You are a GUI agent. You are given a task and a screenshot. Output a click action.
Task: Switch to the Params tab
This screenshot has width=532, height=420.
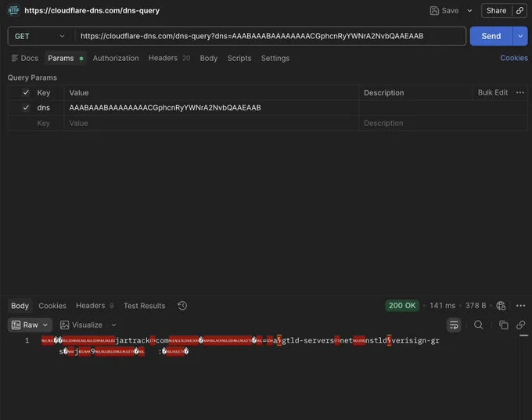(x=66, y=58)
